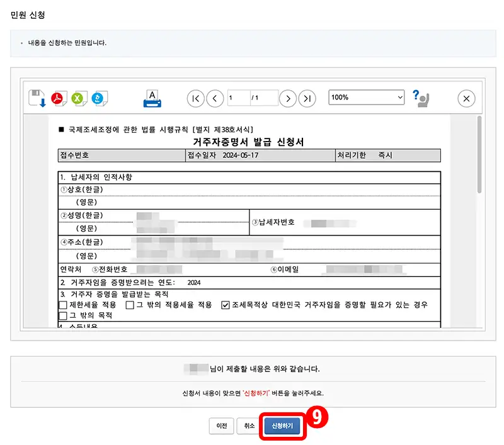
Task: Check the 제한세율 적용 checkbox
Action: coord(63,305)
